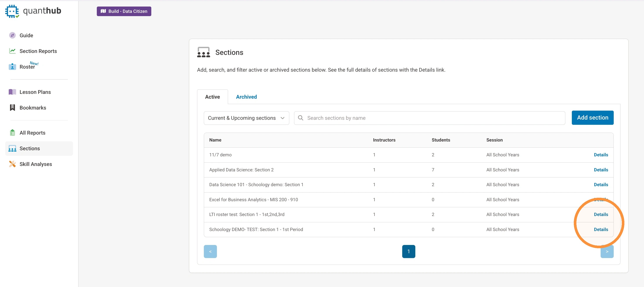Click the Instructors column header
Screen dimensions: 644x287
(384, 140)
